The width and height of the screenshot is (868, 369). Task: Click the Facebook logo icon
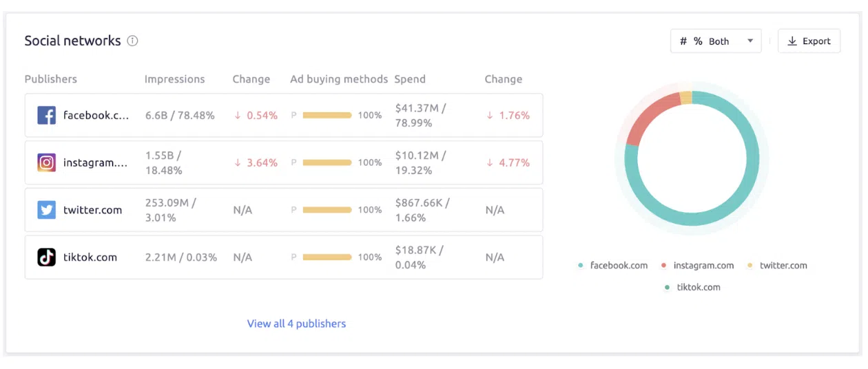[46, 115]
